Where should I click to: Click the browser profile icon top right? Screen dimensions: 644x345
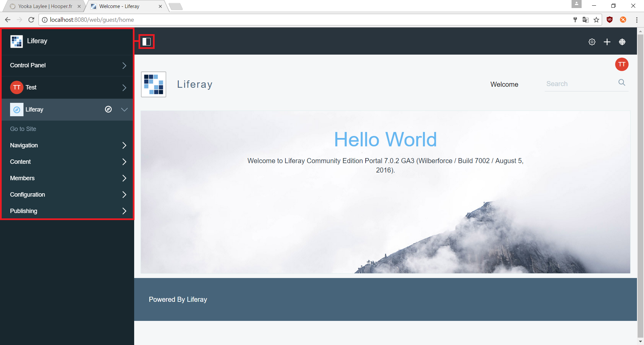coord(576,4)
